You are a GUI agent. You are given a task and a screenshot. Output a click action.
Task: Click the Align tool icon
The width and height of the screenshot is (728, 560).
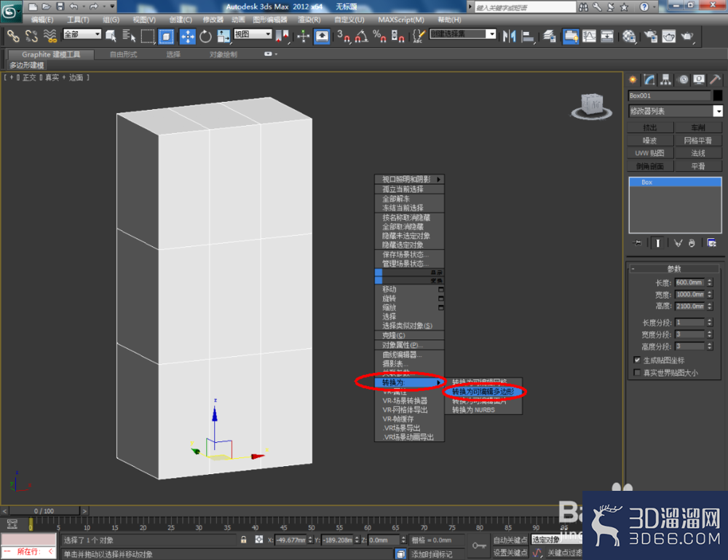(x=528, y=36)
